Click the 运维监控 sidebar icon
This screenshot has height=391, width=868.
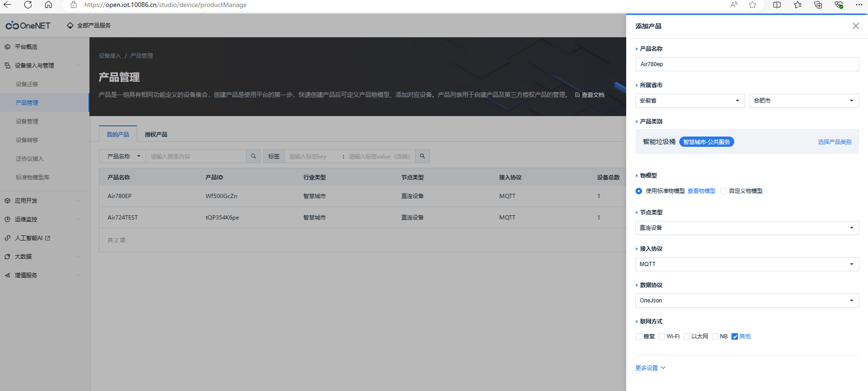pos(7,219)
